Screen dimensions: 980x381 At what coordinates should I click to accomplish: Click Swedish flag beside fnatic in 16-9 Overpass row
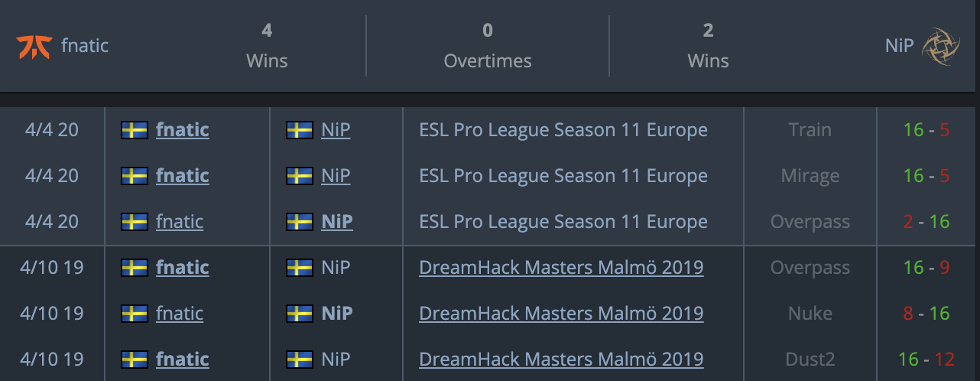[135, 268]
